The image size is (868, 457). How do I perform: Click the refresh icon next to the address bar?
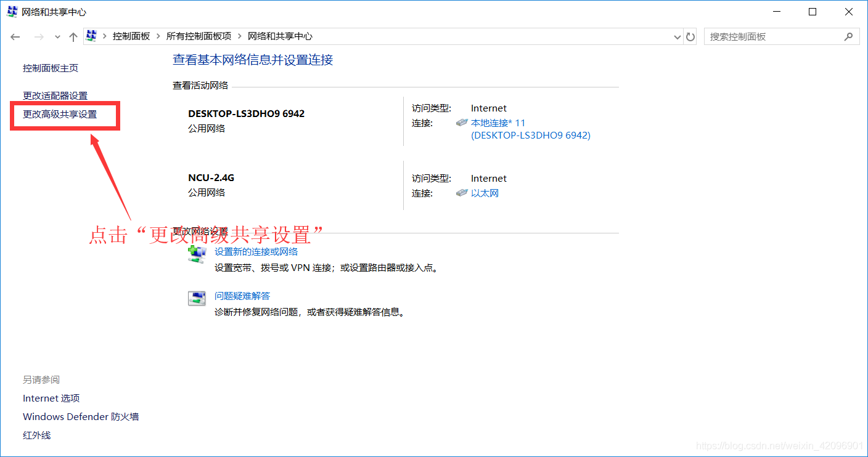point(690,36)
